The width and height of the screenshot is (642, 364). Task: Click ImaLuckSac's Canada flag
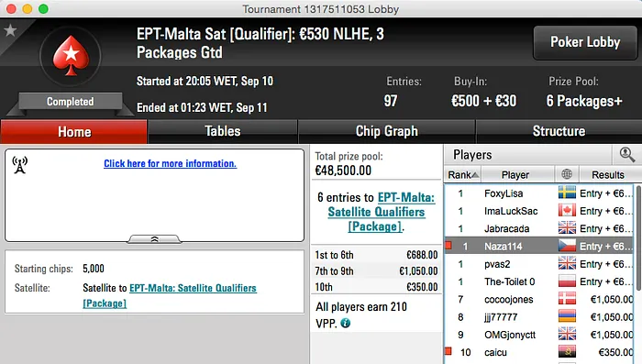click(567, 211)
